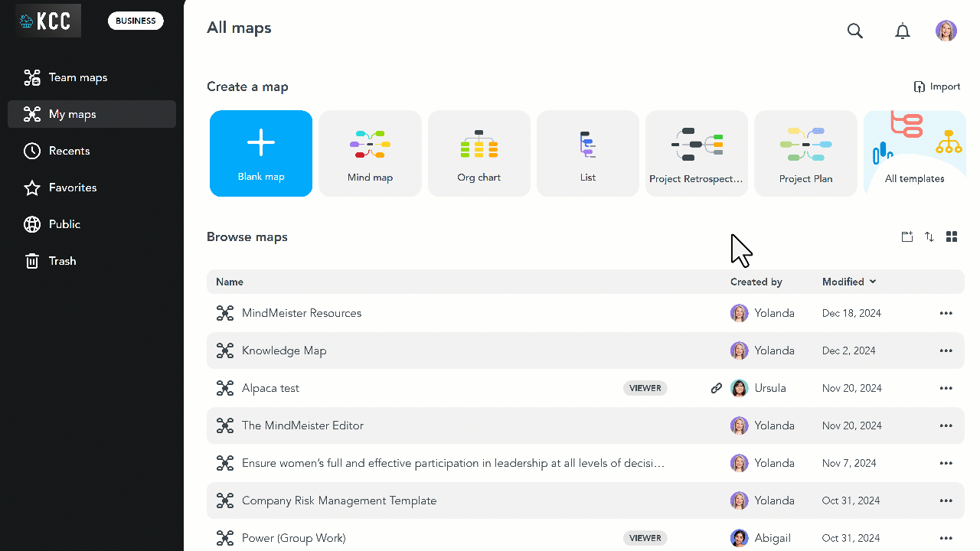Click the sort order arrows icon
Image resolution: width=980 pixels, height=551 pixels.
929,237
